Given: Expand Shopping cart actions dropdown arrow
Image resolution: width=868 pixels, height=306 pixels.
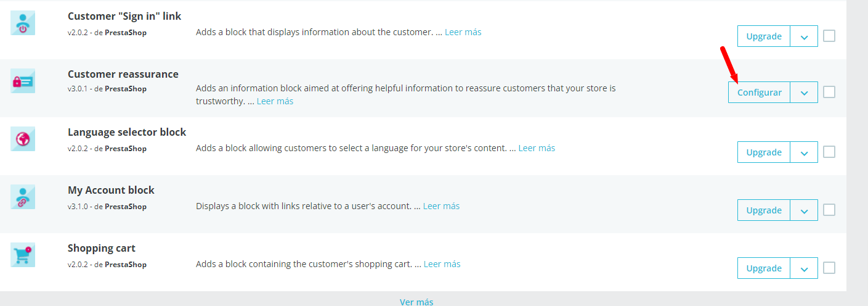Looking at the screenshot, I should [x=804, y=268].
